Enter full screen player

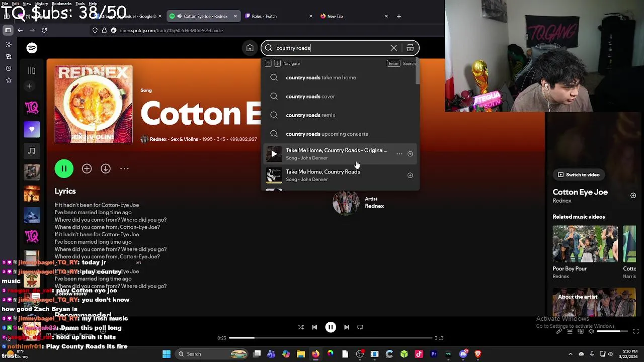tap(636, 331)
